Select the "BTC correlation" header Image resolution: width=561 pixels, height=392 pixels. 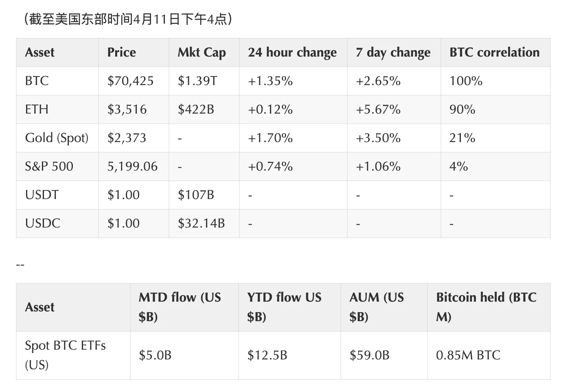[x=494, y=53]
